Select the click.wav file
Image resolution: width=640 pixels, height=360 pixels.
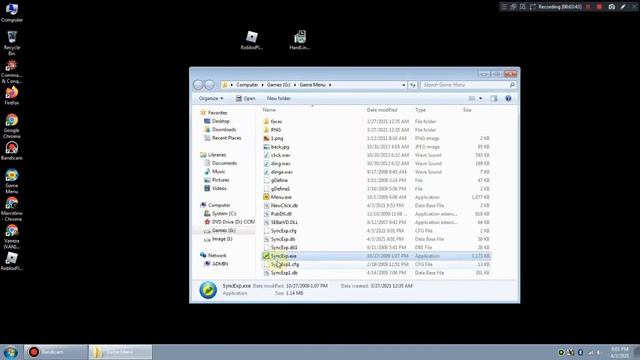point(280,155)
